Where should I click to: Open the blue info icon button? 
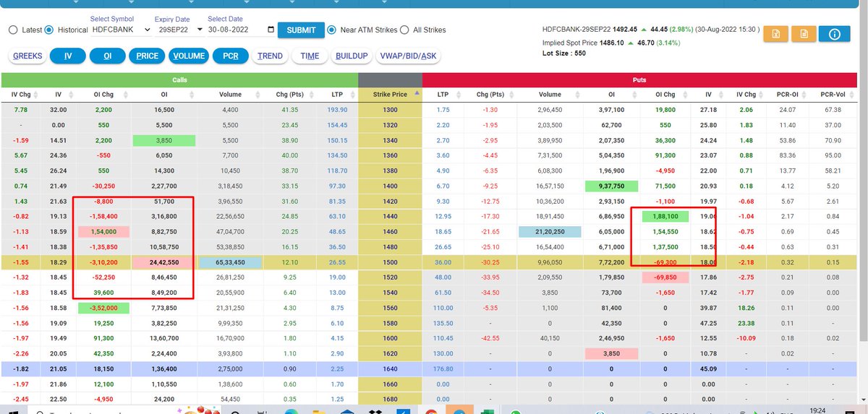pyautogui.click(x=834, y=34)
